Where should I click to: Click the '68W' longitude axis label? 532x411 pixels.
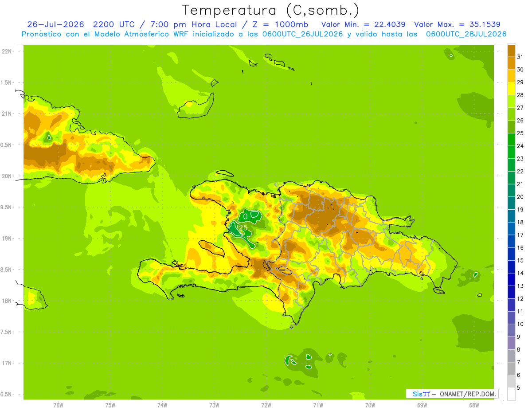[474, 405]
